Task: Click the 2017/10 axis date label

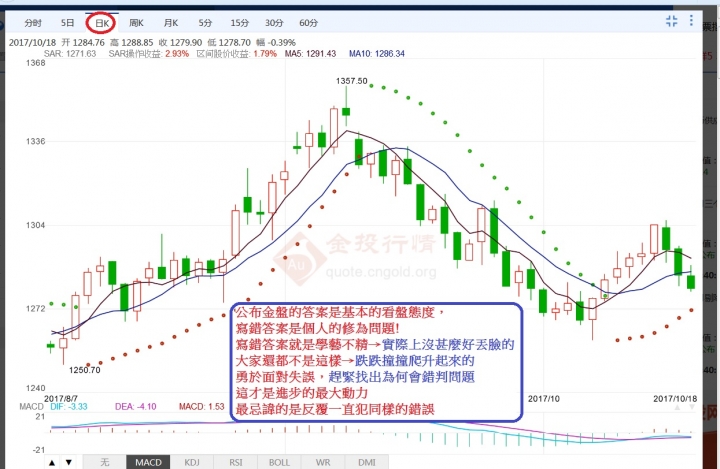Action: (544, 399)
